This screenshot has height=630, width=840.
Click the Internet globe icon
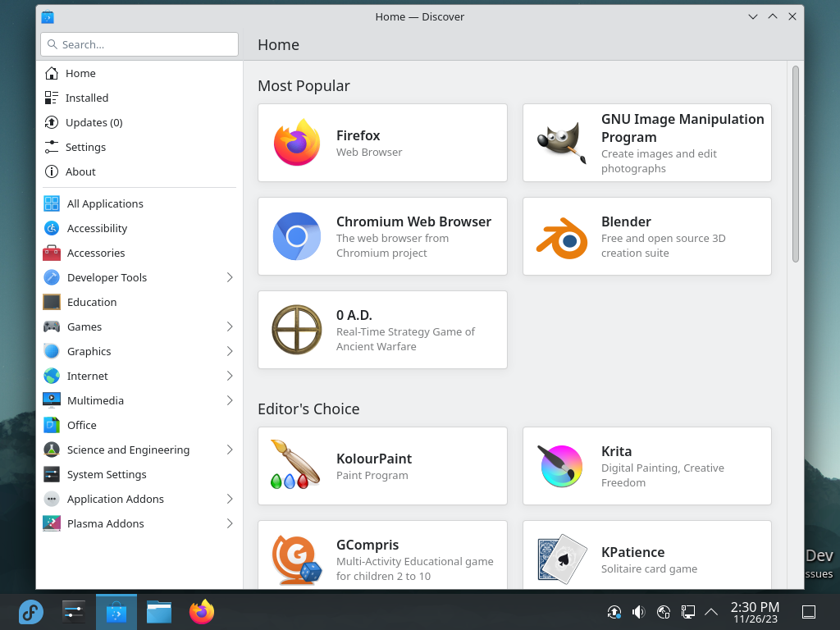pos(52,376)
